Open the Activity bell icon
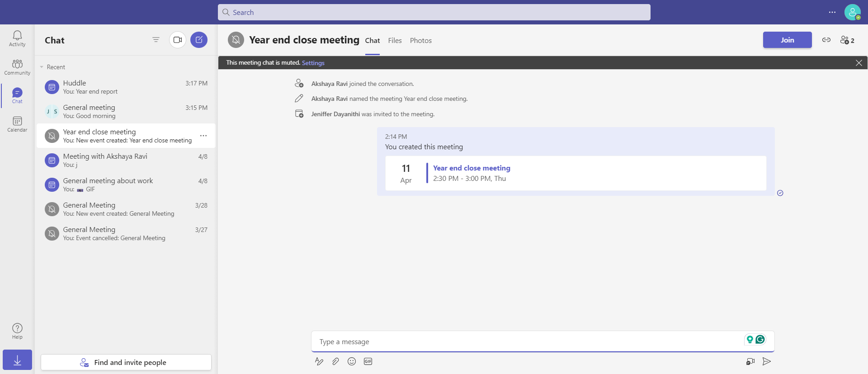 click(17, 38)
